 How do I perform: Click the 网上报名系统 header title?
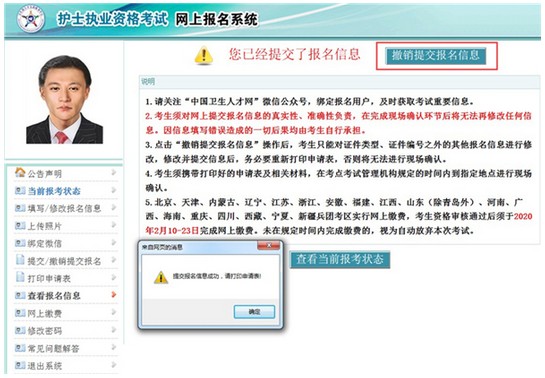216,19
